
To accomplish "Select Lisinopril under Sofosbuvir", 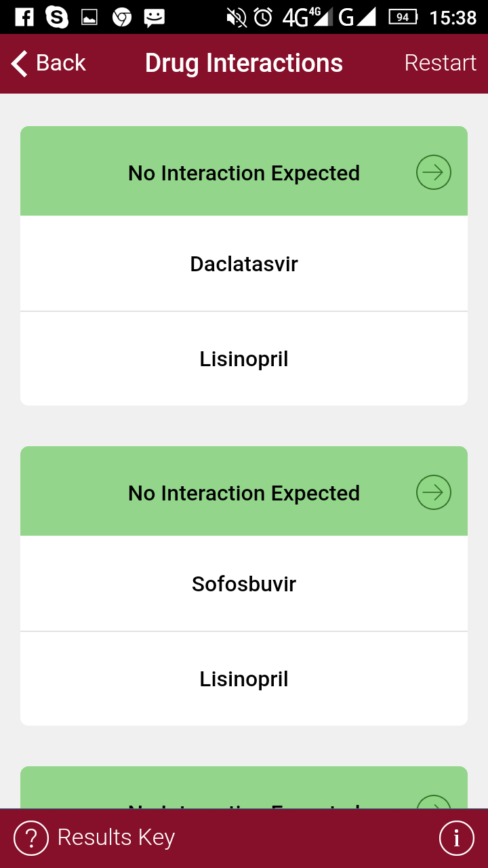I will pos(244,679).
